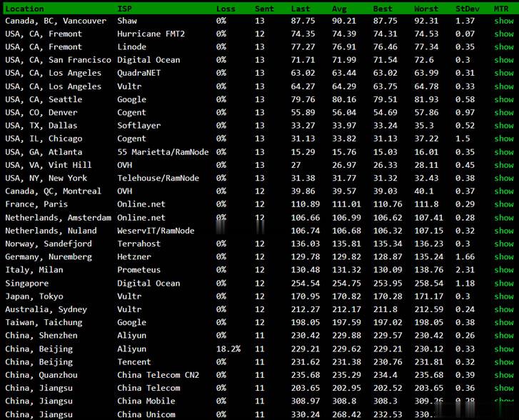Viewport: 519px width, 420px height.
Task: Select 'Australia, Sydney' location cell
Action: coord(46,309)
